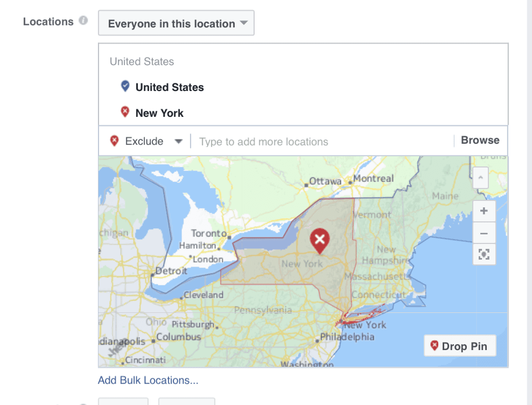The image size is (532, 405).
Task: Click the red exclusion pin beside New York
Action: (124, 112)
